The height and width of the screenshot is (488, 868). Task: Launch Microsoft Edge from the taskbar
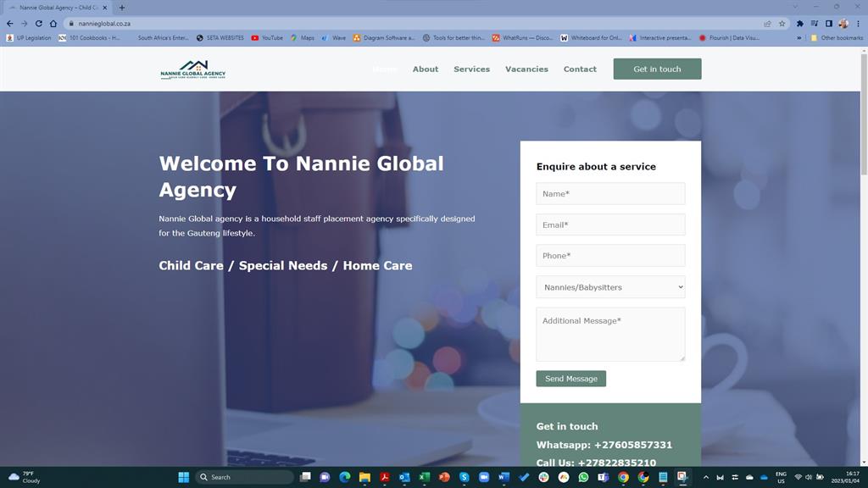coord(344,477)
